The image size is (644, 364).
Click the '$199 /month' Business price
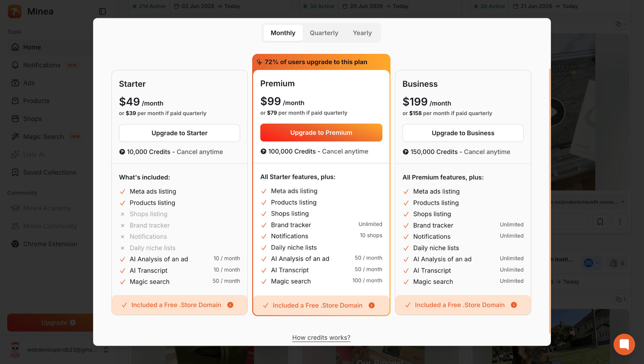click(427, 102)
